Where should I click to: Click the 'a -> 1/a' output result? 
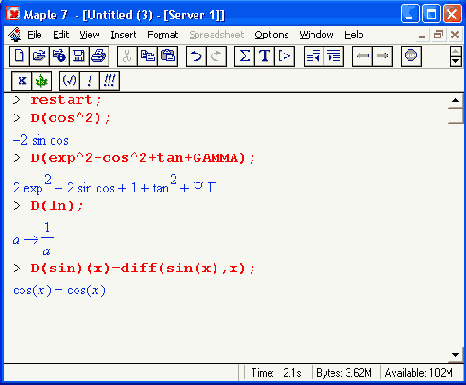click(x=33, y=239)
